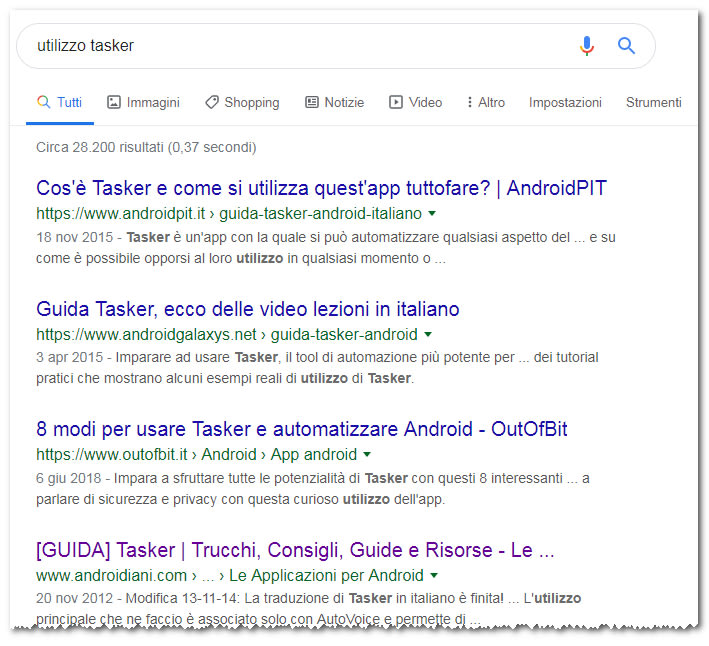Click the microphone voice search icon

tap(586, 46)
